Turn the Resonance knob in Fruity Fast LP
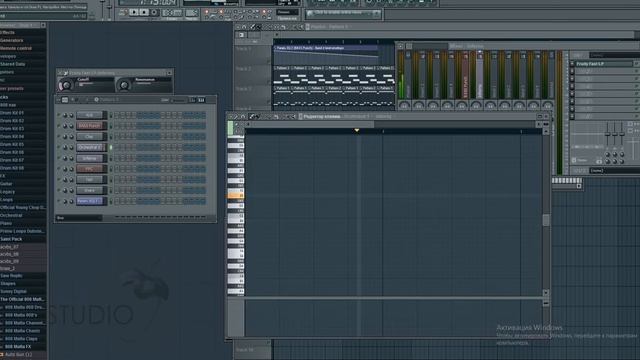Image resolution: width=640 pixels, height=360 pixels. point(124,85)
